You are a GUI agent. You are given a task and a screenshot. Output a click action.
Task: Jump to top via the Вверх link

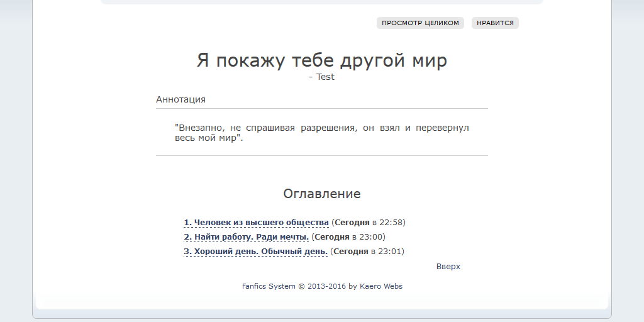pyautogui.click(x=448, y=267)
